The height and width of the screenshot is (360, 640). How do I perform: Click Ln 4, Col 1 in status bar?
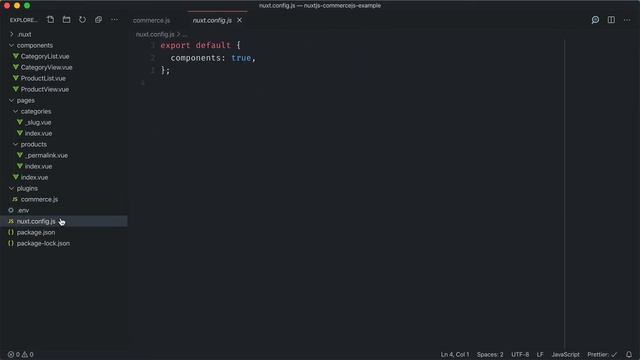(x=455, y=354)
